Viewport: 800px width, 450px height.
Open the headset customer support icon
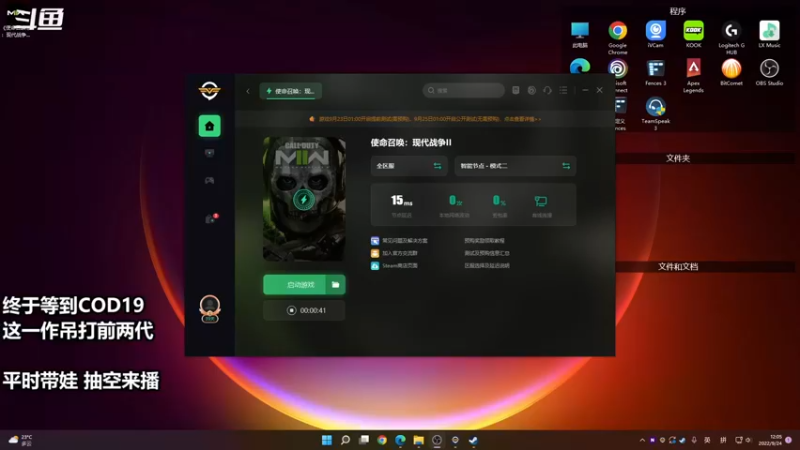(547, 90)
